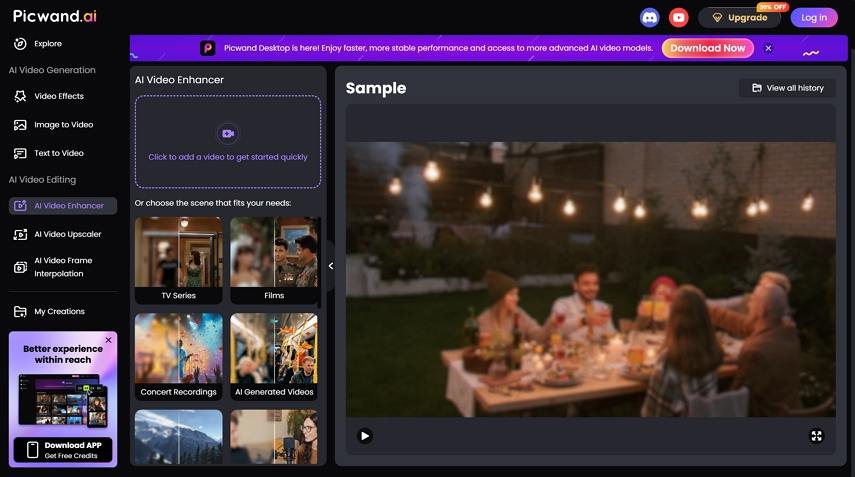Viewport: 855px width, 477px height.
Task: Choose the Films scene
Action: point(274,260)
